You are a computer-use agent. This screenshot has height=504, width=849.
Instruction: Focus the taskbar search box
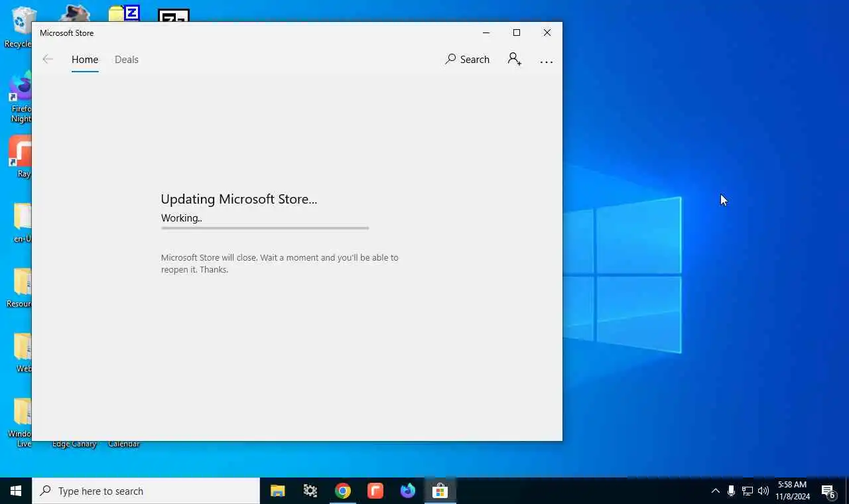pyautogui.click(x=146, y=491)
